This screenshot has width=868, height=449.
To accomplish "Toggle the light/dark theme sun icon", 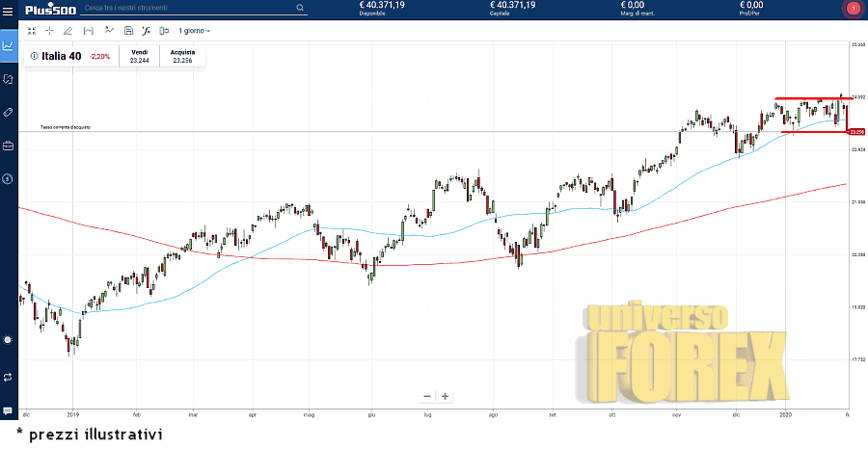I will tap(8, 340).
